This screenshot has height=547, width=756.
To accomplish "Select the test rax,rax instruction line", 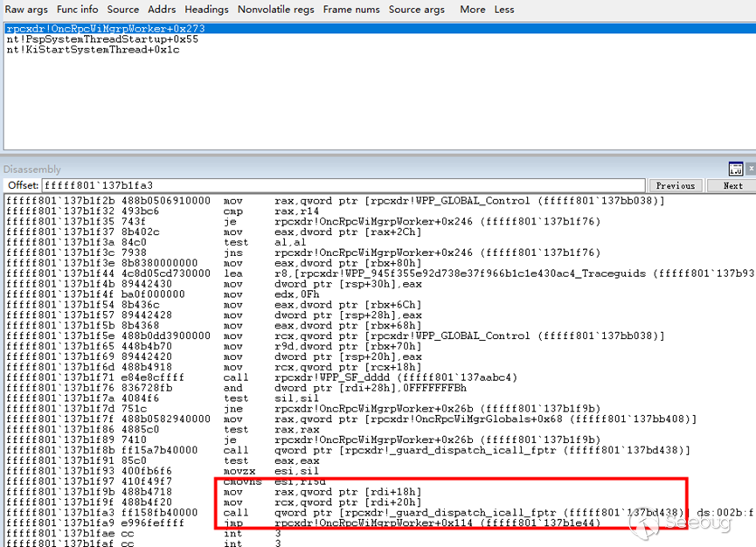I will 163,429.
